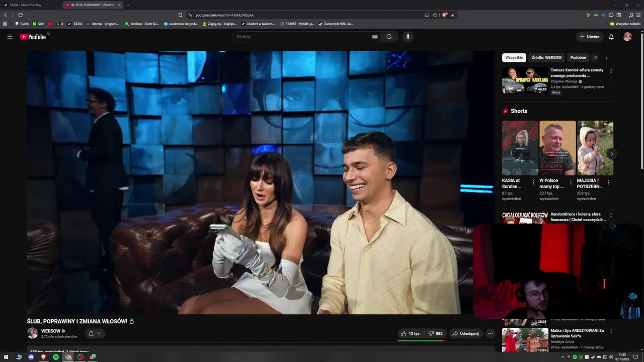Click the search magnifier button

pyautogui.click(x=389, y=37)
